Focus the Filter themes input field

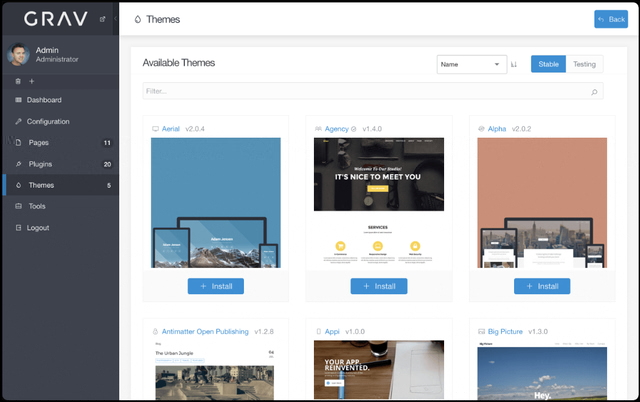pos(373,91)
